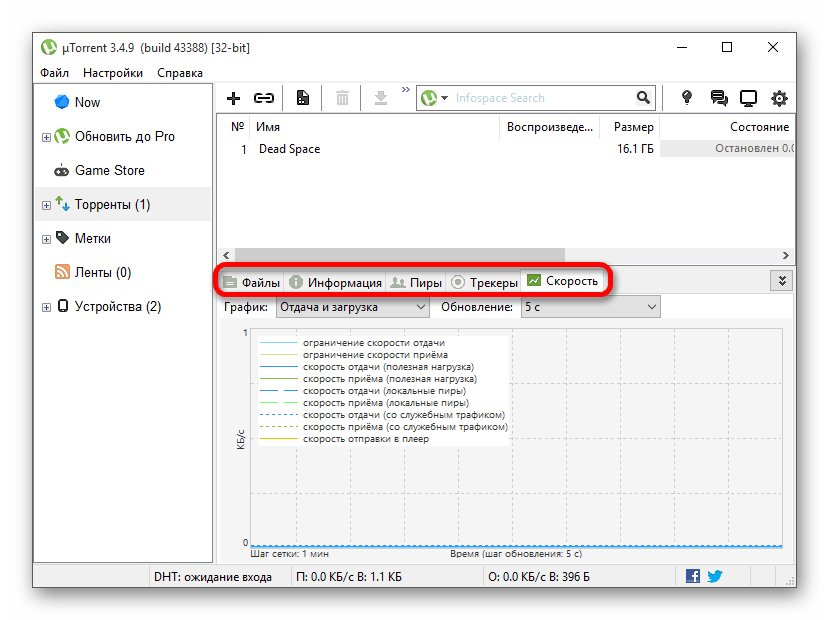Click the Add Torrent from URL link icon
This screenshot has width=829, height=620.
tap(264, 98)
